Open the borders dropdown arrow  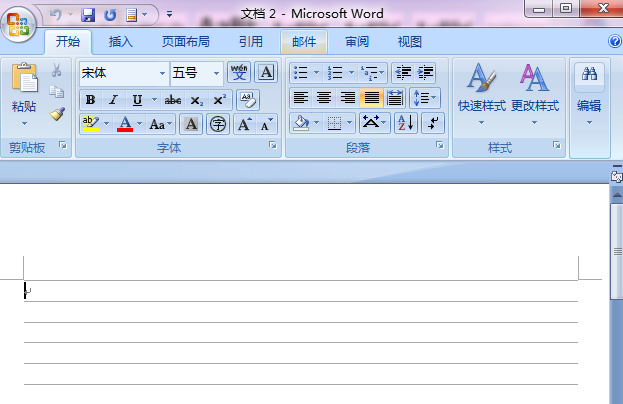350,123
